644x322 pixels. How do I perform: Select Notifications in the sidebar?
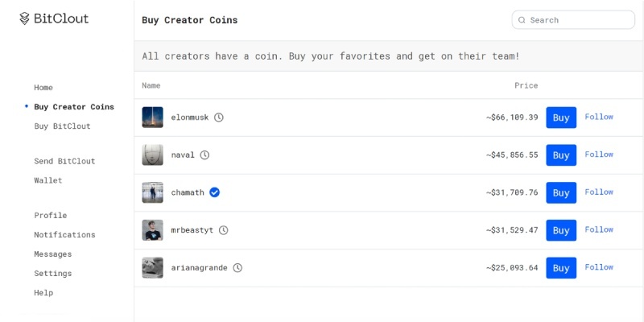64,234
